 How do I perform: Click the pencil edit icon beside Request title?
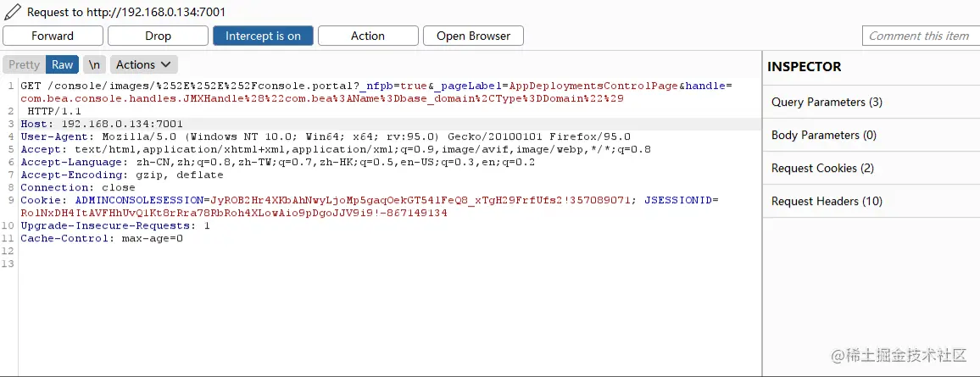click(13, 11)
